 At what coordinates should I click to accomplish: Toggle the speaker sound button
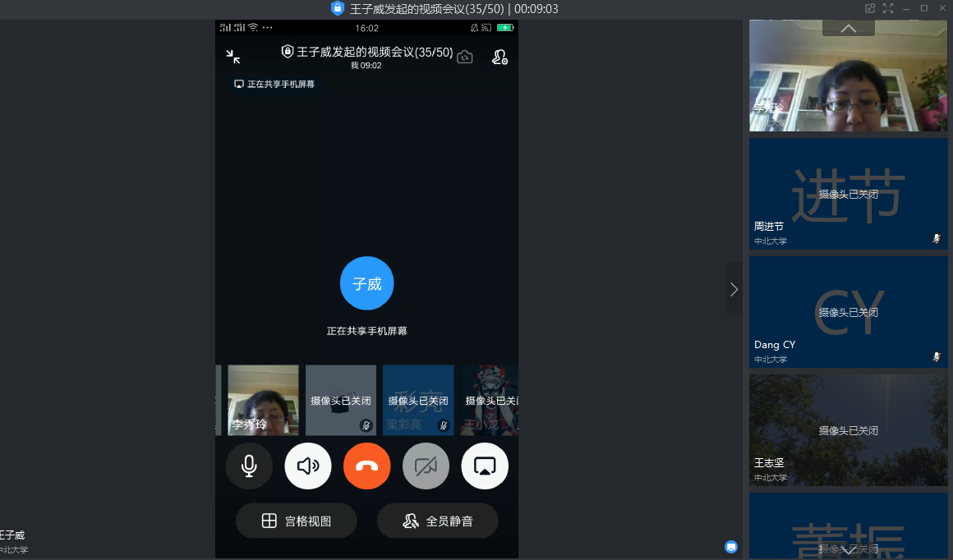tap(308, 466)
